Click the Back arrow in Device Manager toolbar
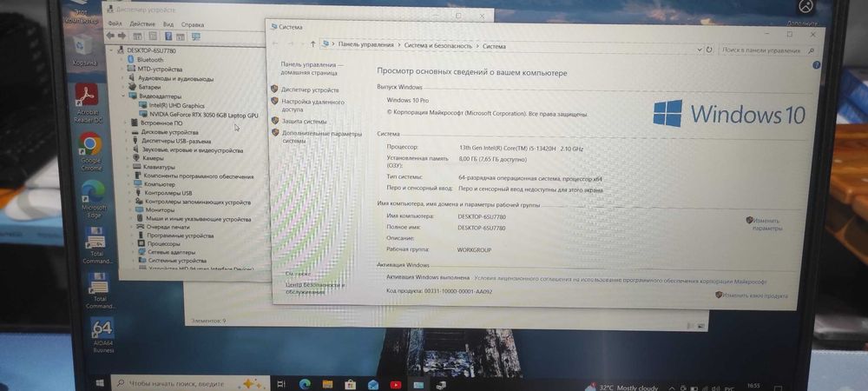The width and height of the screenshot is (868, 391). pos(110,36)
